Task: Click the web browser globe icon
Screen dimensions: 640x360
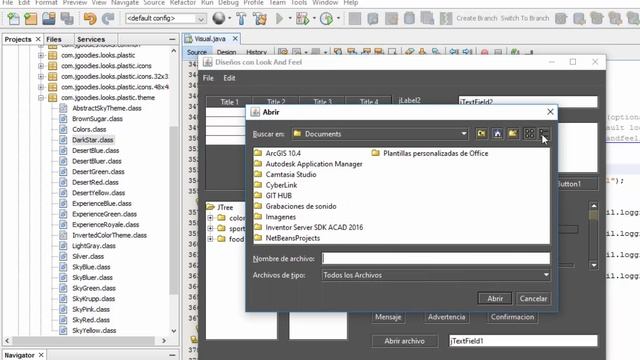Action: (219, 18)
